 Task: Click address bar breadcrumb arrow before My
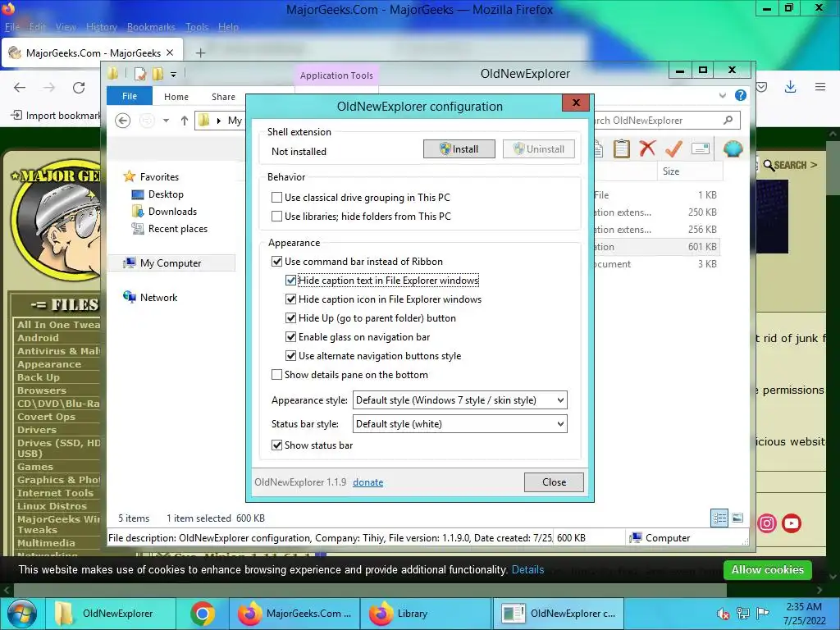218,121
